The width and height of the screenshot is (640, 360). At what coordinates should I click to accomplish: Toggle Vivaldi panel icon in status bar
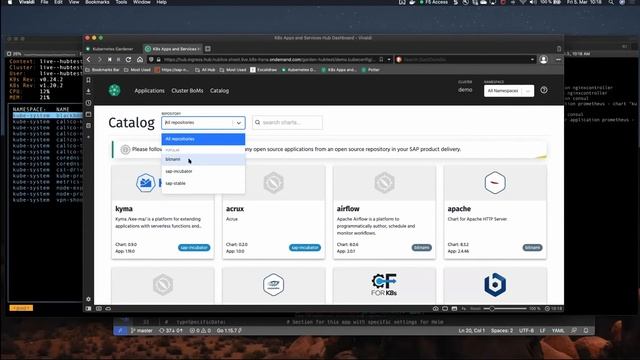point(89,309)
